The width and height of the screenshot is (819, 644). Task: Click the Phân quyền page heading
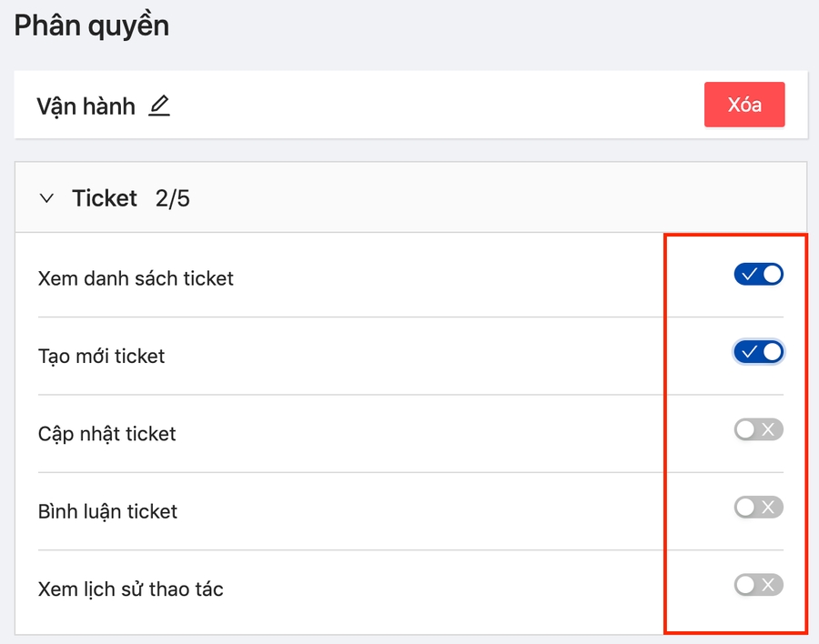point(91,25)
